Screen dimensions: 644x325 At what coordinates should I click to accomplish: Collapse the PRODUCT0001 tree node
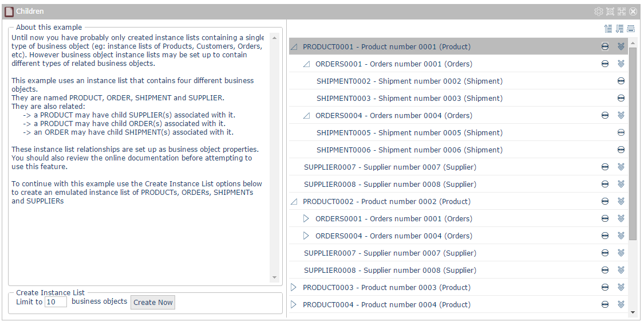coord(294,47)
